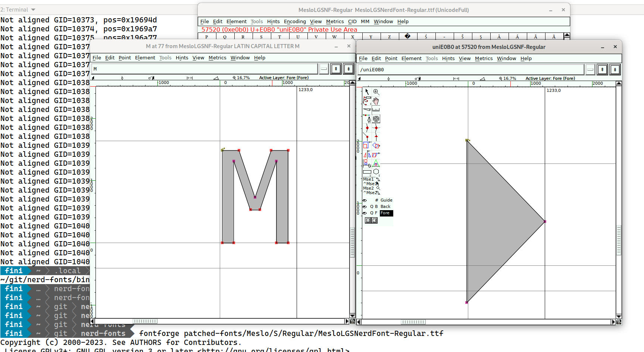Toggle visibility of the Back layer
Viewport: 644px width, 352px height.
365,206
